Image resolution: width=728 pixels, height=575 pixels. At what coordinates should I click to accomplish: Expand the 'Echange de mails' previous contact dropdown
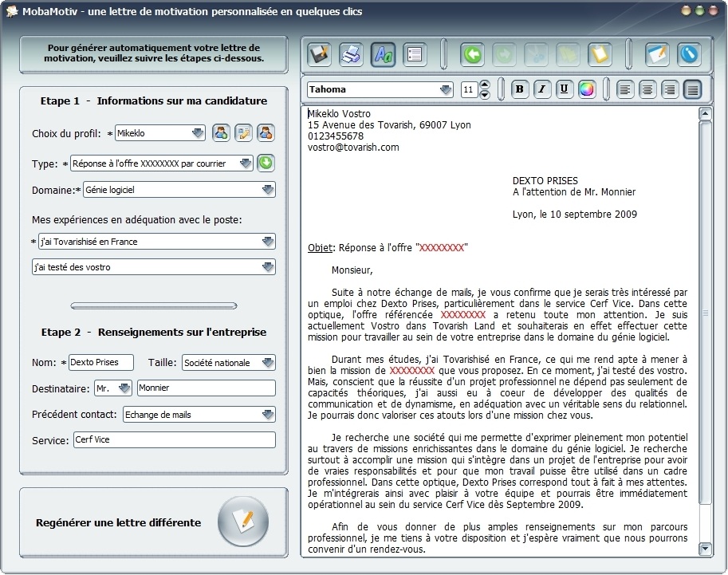click(x=199, y=415)
